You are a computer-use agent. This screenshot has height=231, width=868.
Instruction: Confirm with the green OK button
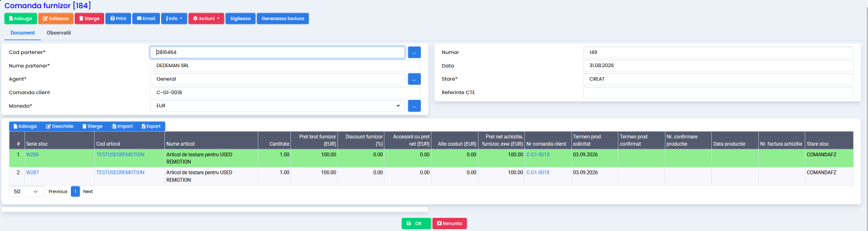point(416,223)
